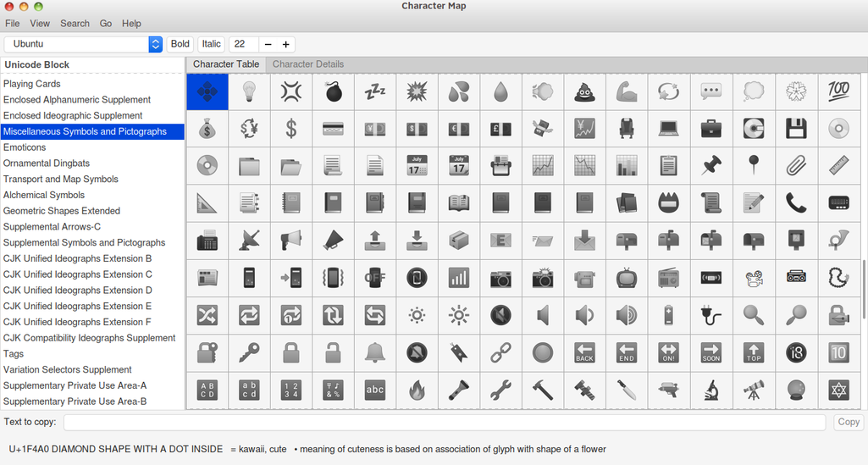Pick the paperclip character
The image size is (868, 465).
click(795, 166)
